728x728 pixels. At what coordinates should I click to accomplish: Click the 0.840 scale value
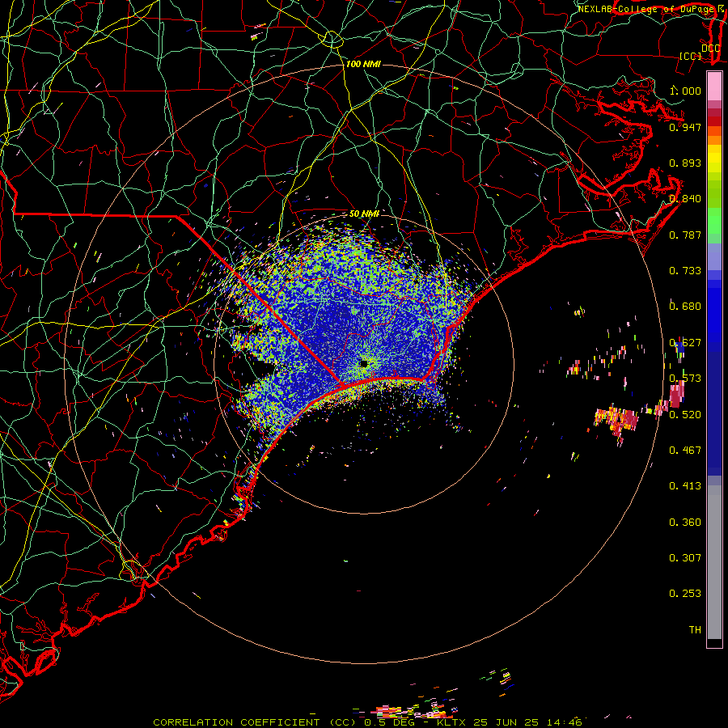pyautogui.click(x=685, y=199)
